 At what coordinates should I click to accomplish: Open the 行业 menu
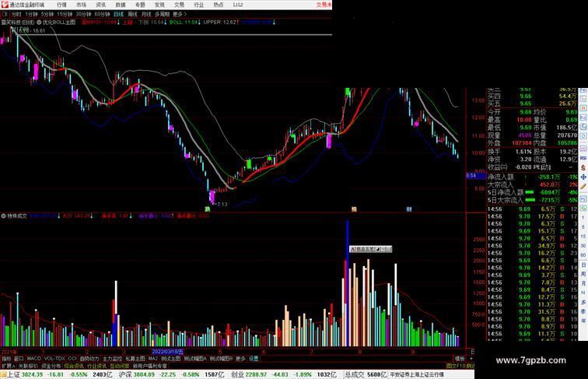point(199,5)
